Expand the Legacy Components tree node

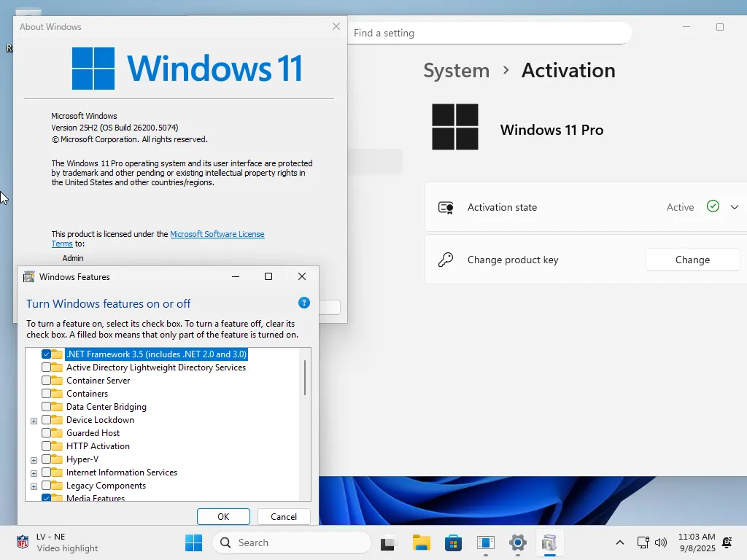coord(34,486)
